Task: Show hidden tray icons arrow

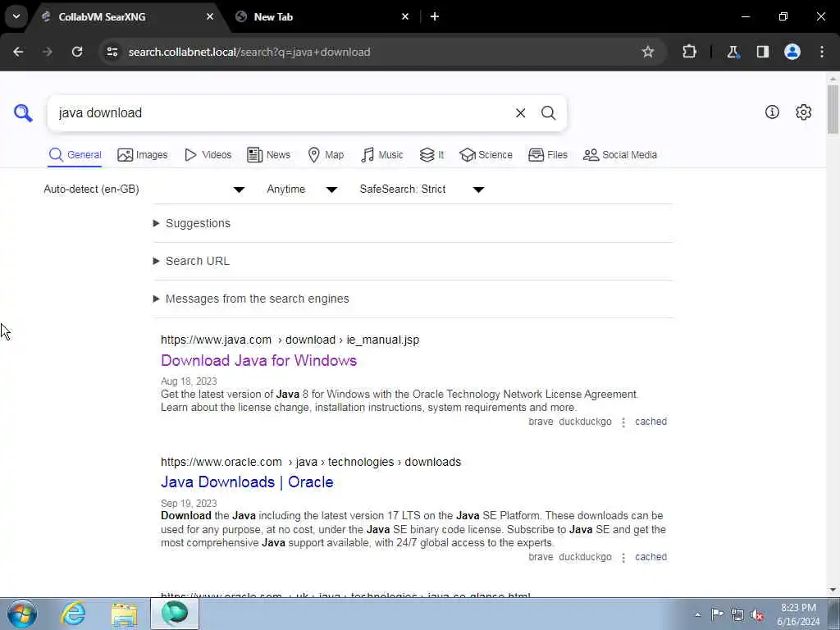Action: point(697,614)
